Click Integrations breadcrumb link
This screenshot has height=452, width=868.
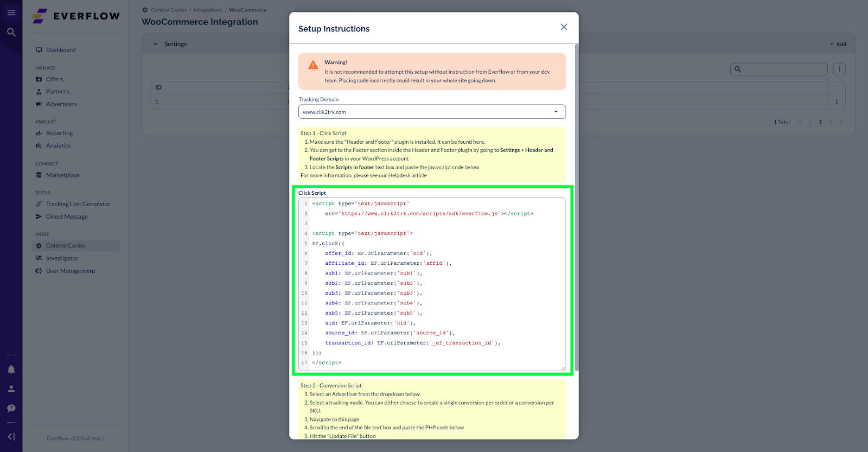pos(208,10)
